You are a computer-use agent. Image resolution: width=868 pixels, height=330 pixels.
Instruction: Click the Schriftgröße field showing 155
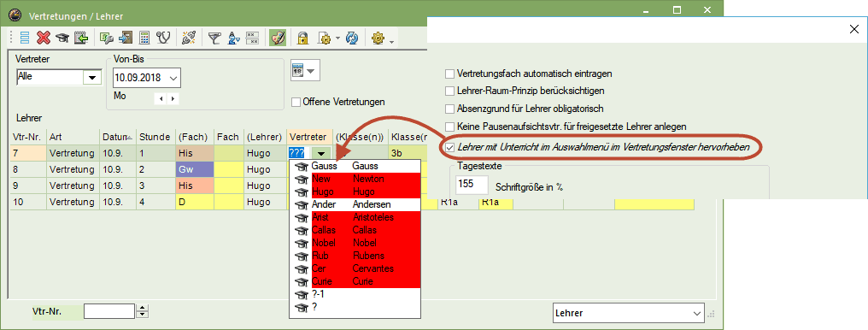(472, 185)
